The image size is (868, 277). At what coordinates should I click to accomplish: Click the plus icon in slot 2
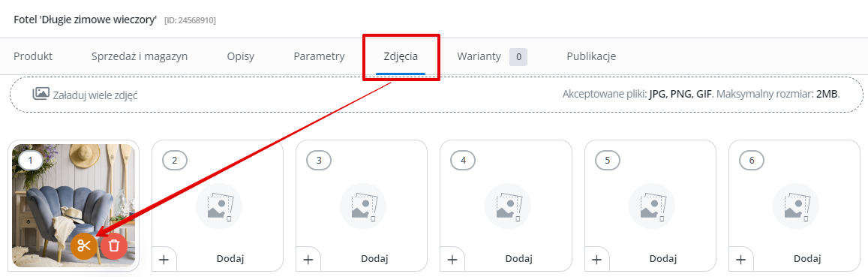pyautogui.click(x=164, y=259)
